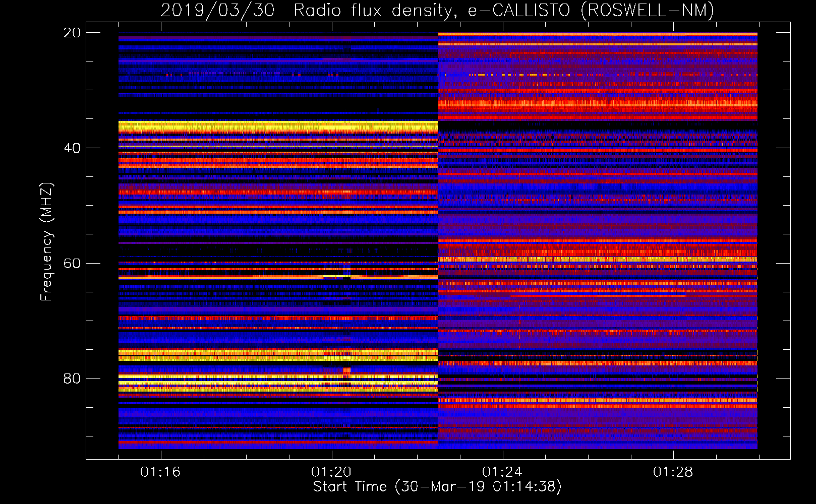
Task: Click the '80' frequency tick label
Action: pos(72,379)
